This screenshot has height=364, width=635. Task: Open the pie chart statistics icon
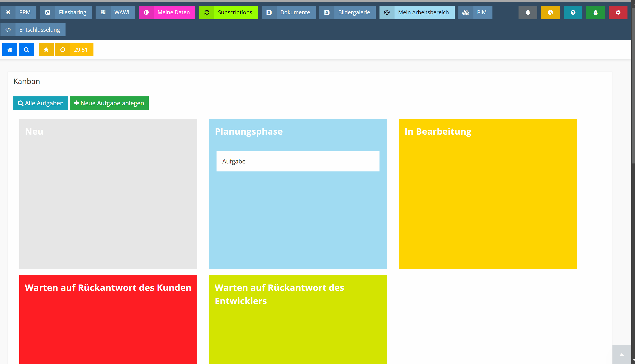tap(550, 12)
